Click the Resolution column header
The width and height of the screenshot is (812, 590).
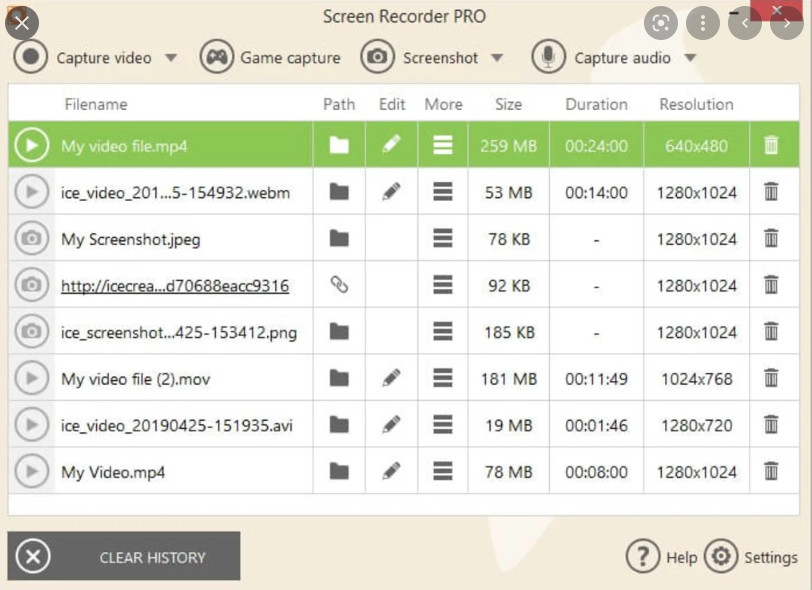coord(697,104)
